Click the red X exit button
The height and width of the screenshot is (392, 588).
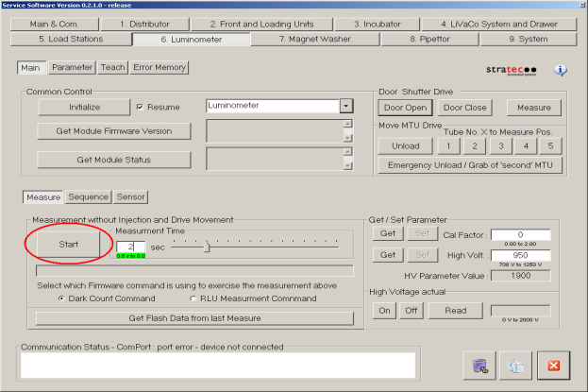coord(553,366)
